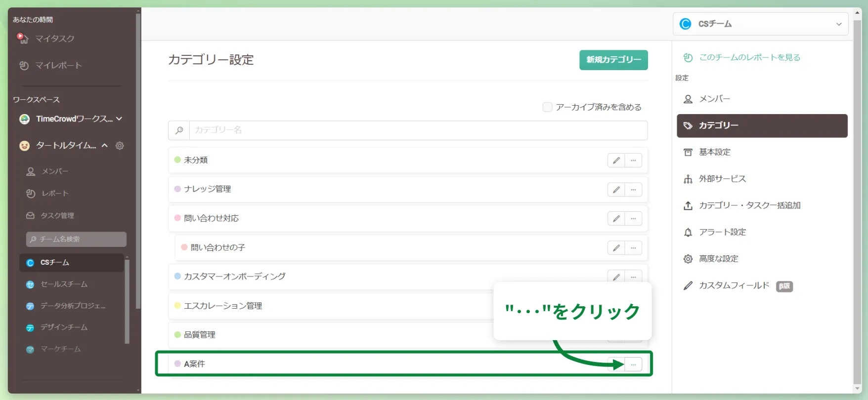Click the 新規カテゴリー button

pyautogui.click(x=613, y=60)
